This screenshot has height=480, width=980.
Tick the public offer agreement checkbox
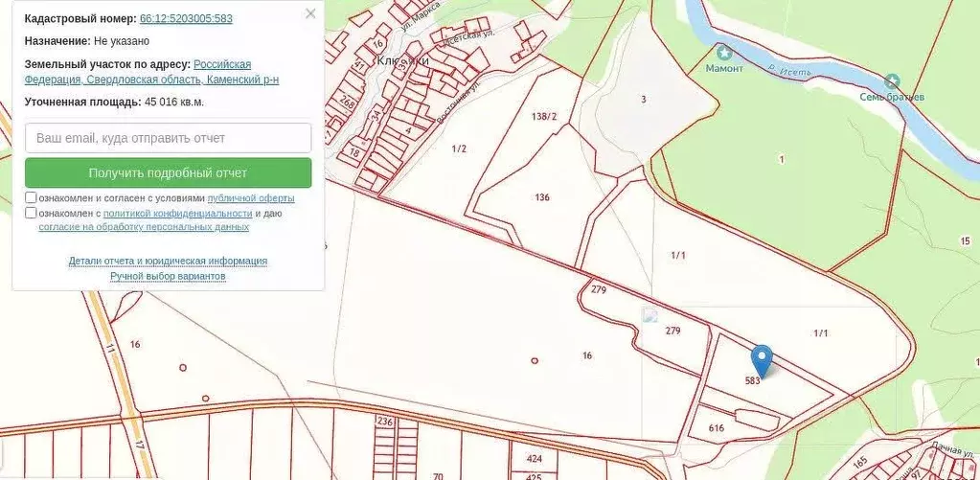tap(31, 197)
